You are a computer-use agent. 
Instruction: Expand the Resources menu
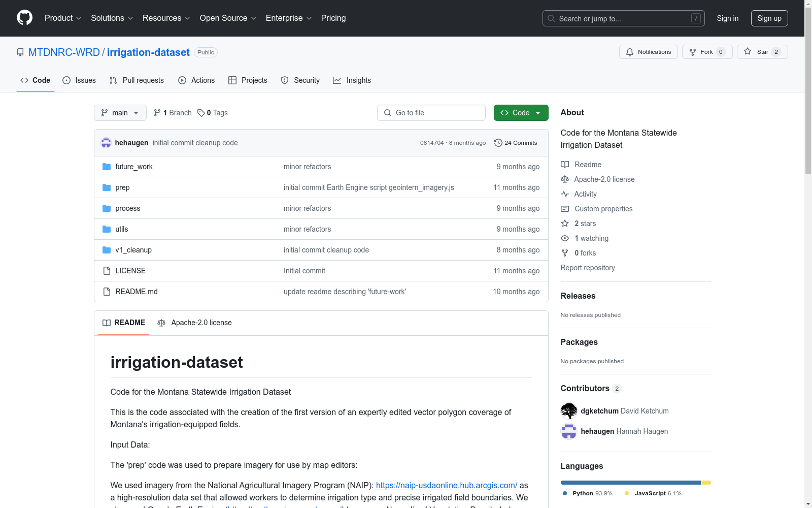click(x=166, y=18)
